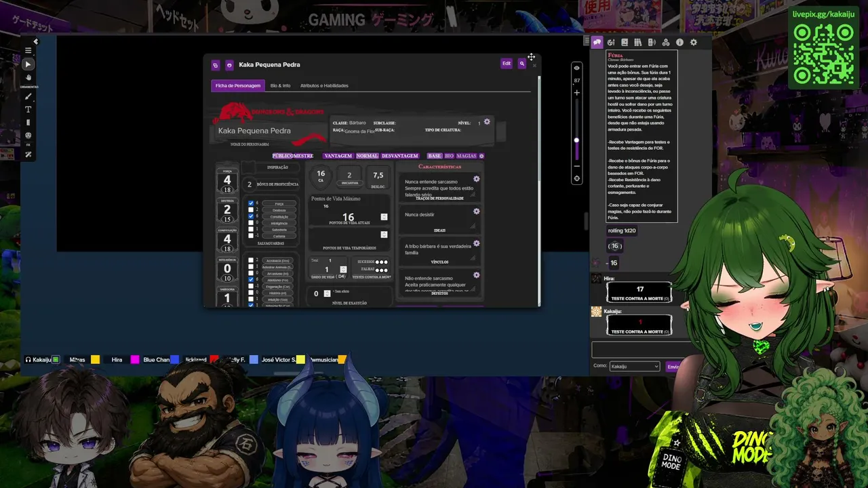Open the toolbar hamburger menu
The height and width of the screenshot is (488, 868).
coord(28,51)
